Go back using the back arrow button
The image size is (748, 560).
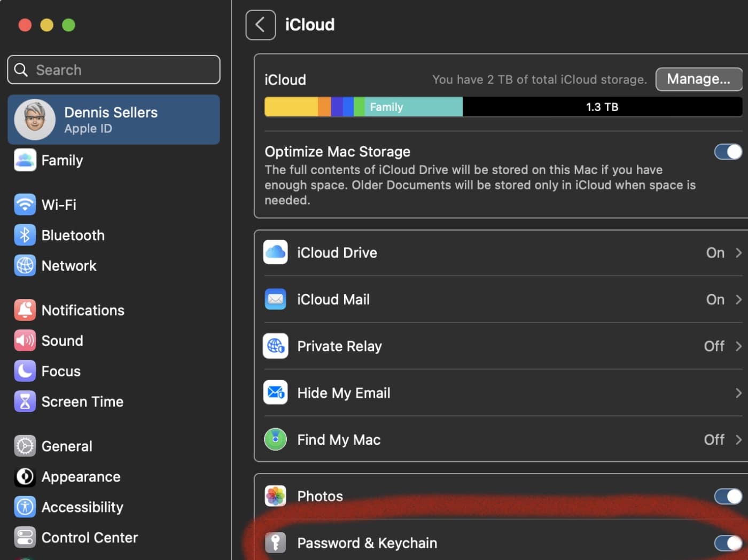[260, 25]
